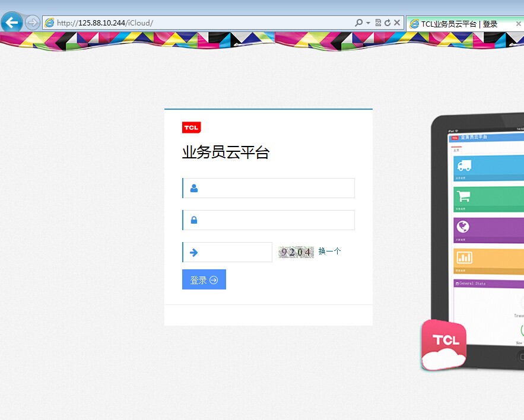Click the arrow icon in captcha field
Viewport: 524px width, 420px height.
click(194, 252)
